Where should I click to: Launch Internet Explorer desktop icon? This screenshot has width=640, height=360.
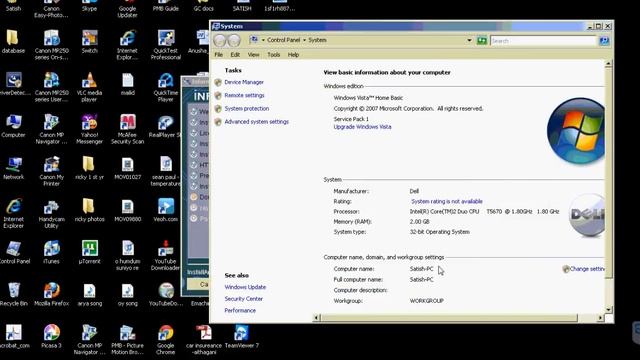click(13, 213)
